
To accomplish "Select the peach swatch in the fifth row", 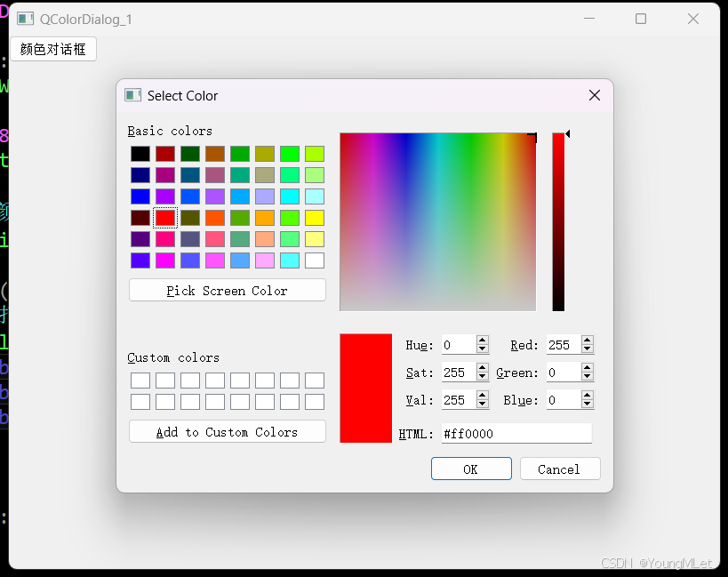I will point(265,239).
